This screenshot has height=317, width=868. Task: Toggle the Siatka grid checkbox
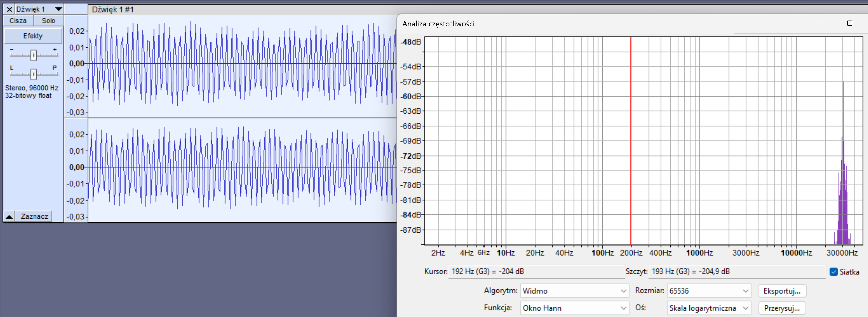click(x=833, y=272)
